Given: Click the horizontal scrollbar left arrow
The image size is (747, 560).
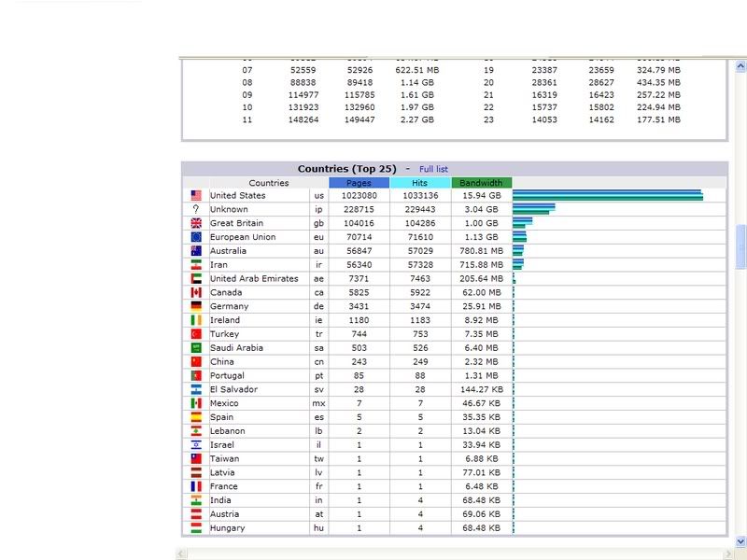Looking at the screenshot, I should 181,553.
